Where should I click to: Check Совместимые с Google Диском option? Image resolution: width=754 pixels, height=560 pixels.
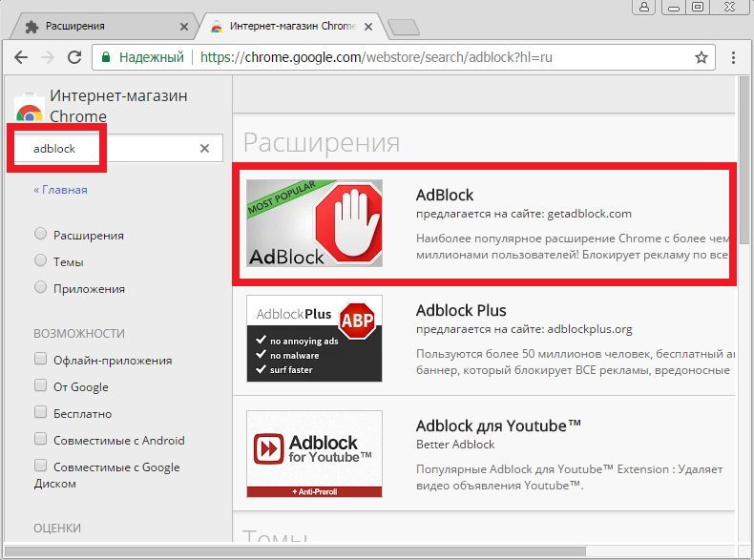(x=40, y=466)
